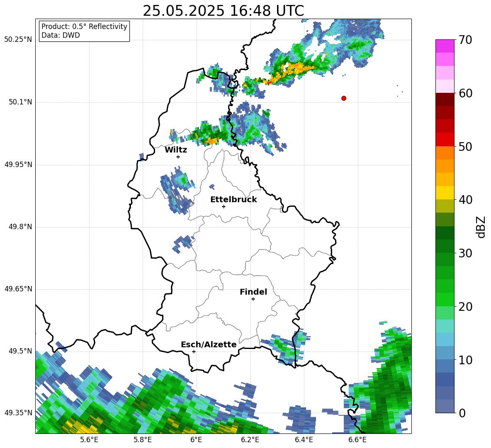Viewport: 491px width, 448px height.
Task: Pick the bright red swatch above 50 dBZ
Action: [445, 140]
